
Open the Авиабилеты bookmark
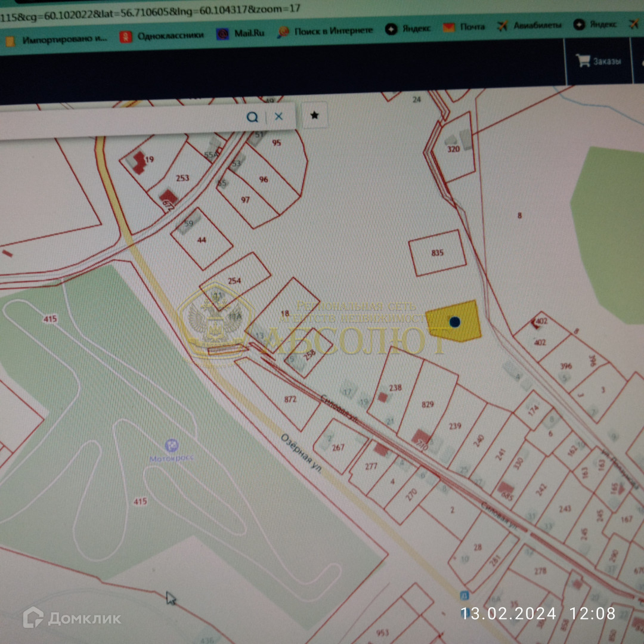(529, 26)
